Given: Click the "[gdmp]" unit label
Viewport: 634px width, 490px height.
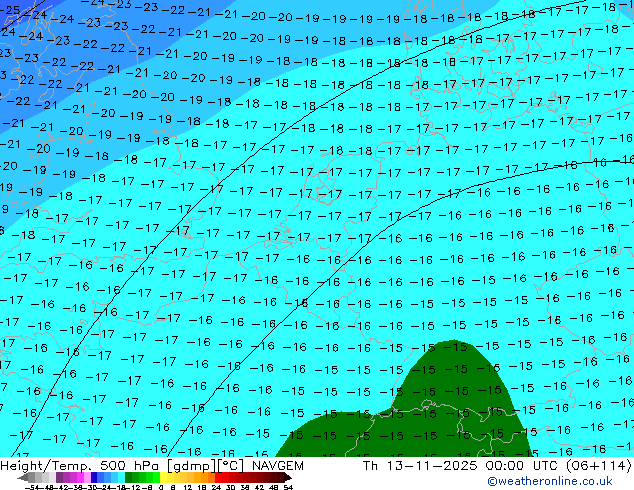Looking at the screenshot, I should 192,466.
